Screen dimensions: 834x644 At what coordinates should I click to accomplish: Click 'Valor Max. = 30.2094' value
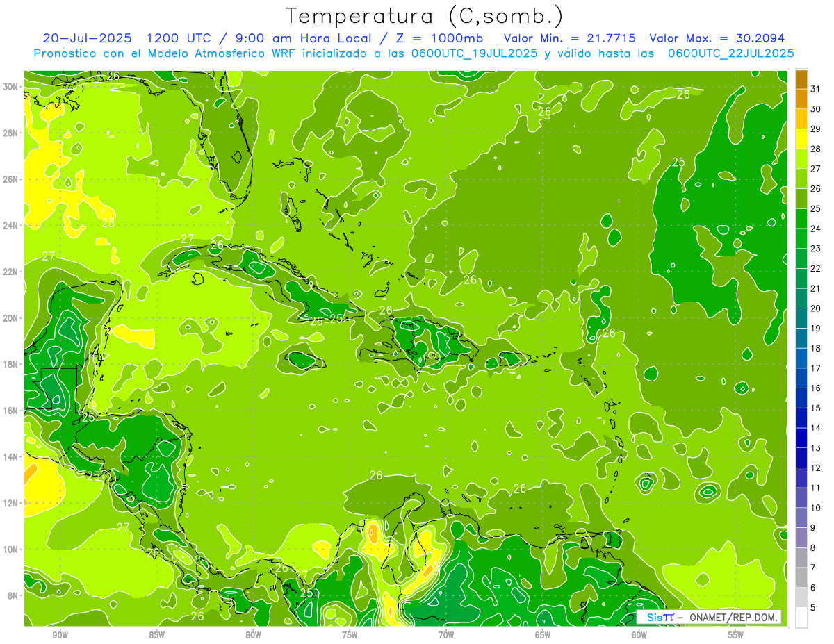tap(717, 38)
